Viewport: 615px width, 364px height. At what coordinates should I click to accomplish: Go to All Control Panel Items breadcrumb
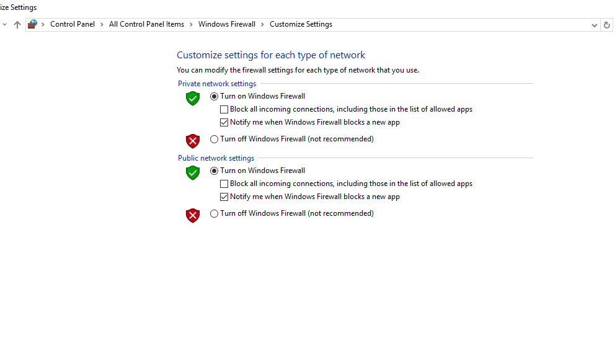click(146, 24)
